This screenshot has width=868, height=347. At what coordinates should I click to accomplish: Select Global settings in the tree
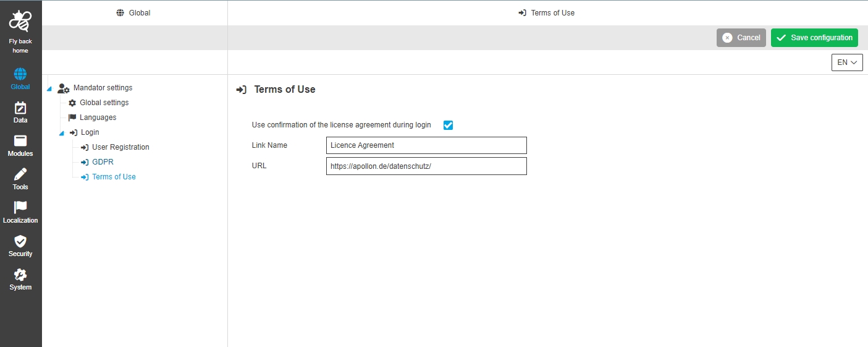104,103
